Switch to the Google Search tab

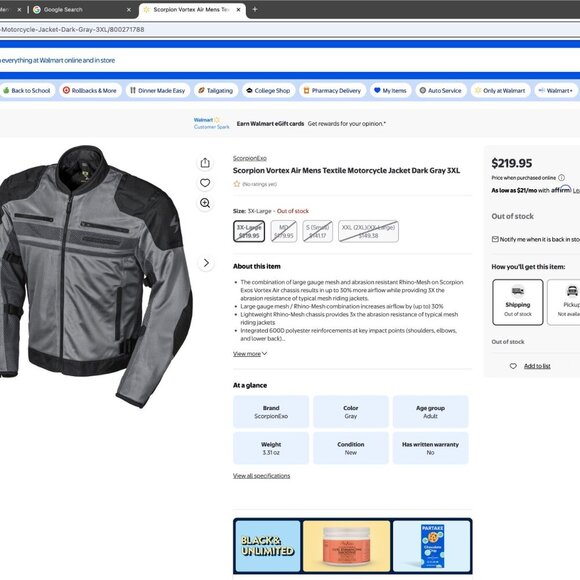pyautogui.click(x=81, y=10)
